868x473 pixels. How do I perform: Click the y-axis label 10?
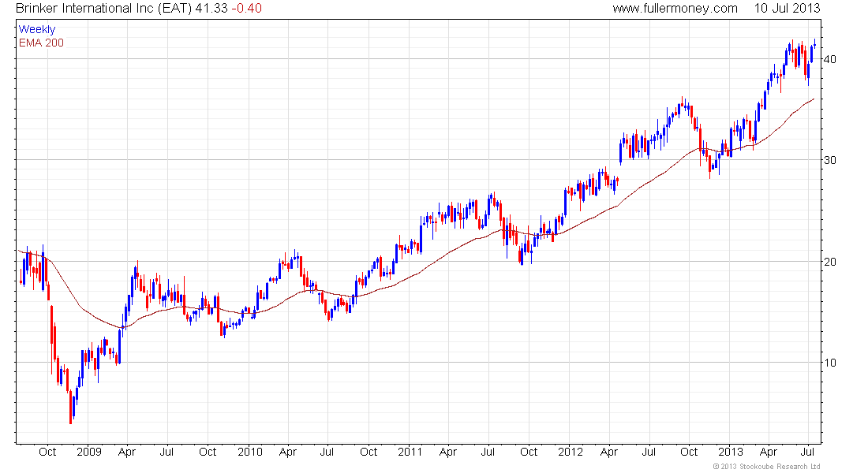[830, 363]
